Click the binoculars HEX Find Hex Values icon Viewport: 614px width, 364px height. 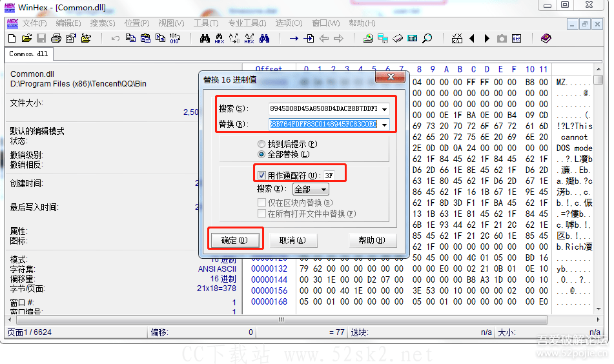point(220,38)
